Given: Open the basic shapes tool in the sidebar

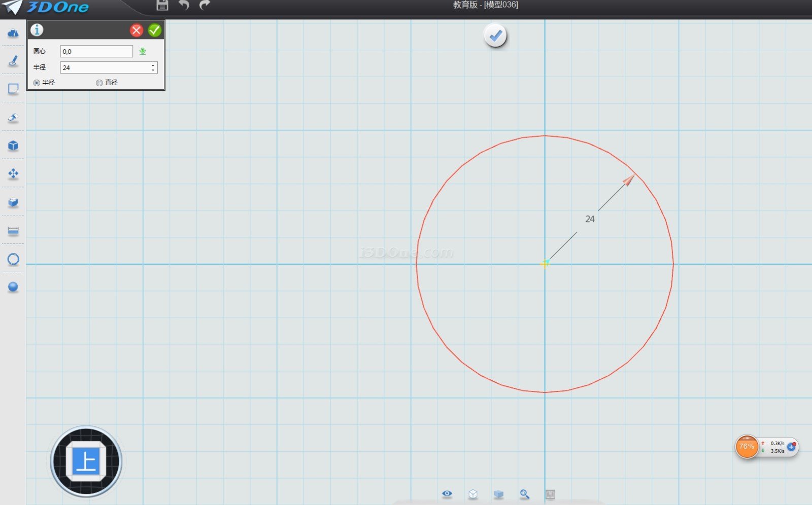Looking at the screenshot, I should pyautogui.click(x=13, y=33).
